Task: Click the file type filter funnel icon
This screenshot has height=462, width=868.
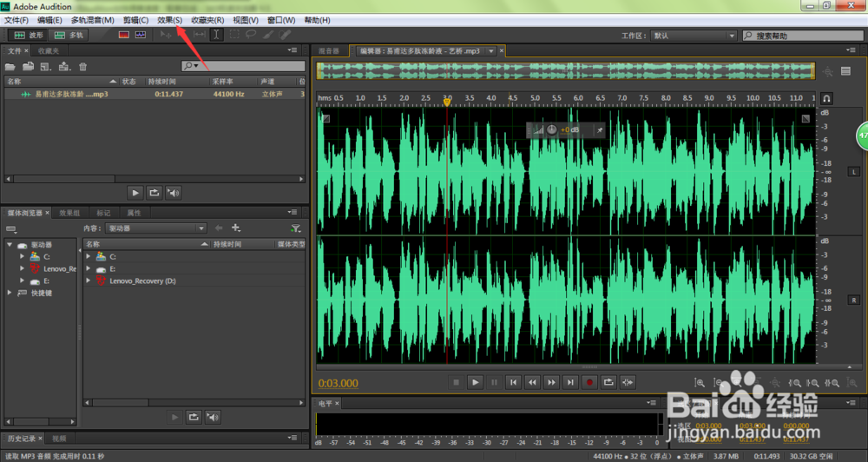Action: [296, 228]
